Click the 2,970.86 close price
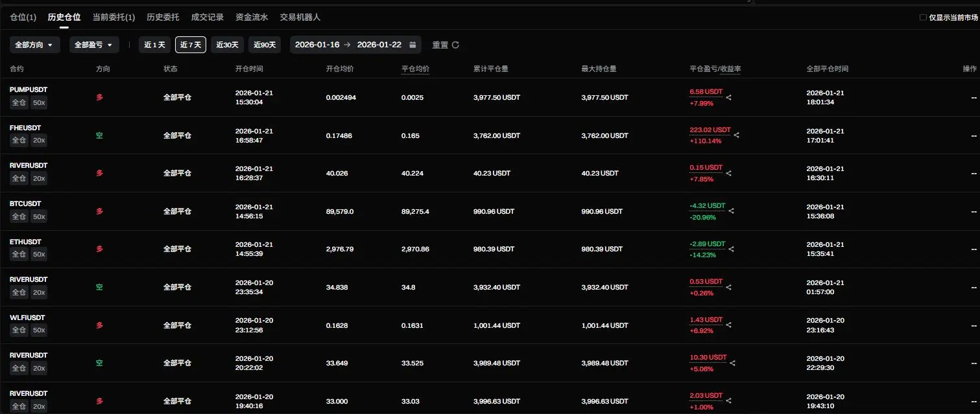Screen dimensions: 980x414 [415, 249]
